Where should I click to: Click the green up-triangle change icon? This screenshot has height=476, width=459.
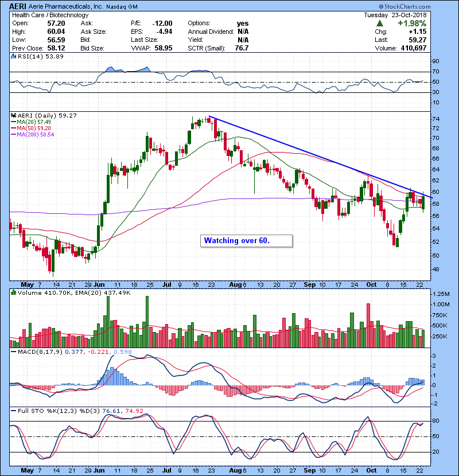tap(379, 24)
